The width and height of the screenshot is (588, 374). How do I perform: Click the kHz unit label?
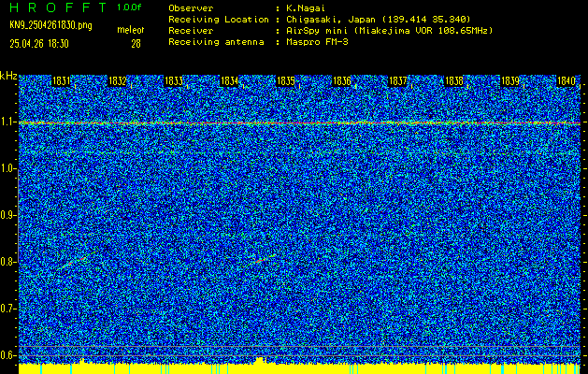[x=8, y=76]
